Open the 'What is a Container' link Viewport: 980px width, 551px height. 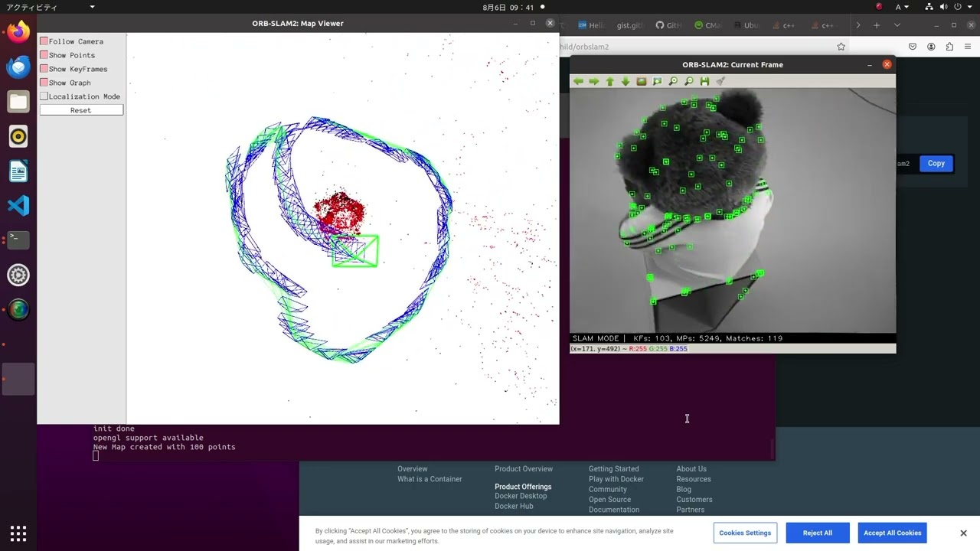click(430, 479)
